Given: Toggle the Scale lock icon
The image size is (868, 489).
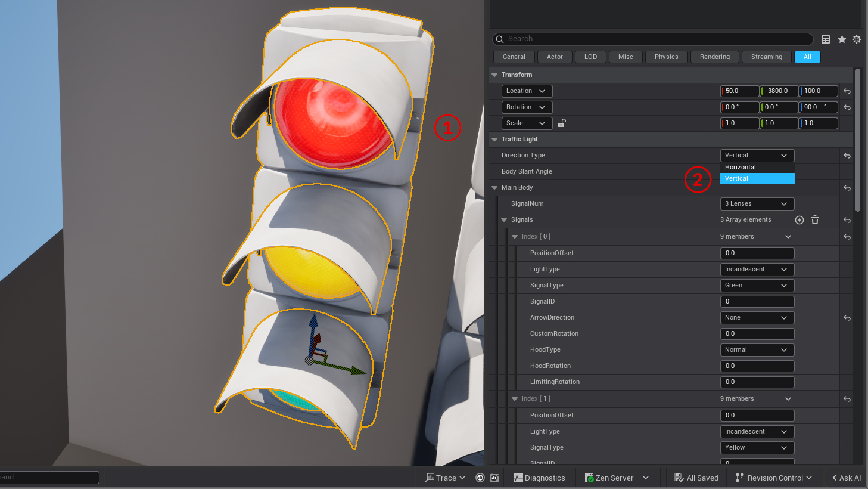Looking at the screenshot, I should coord(561,123).
